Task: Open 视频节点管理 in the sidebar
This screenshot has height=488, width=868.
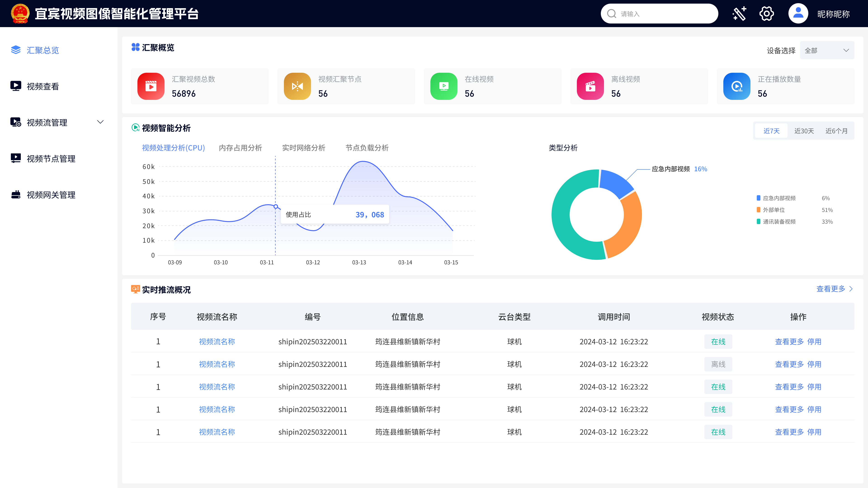Action: coord(51,159)
